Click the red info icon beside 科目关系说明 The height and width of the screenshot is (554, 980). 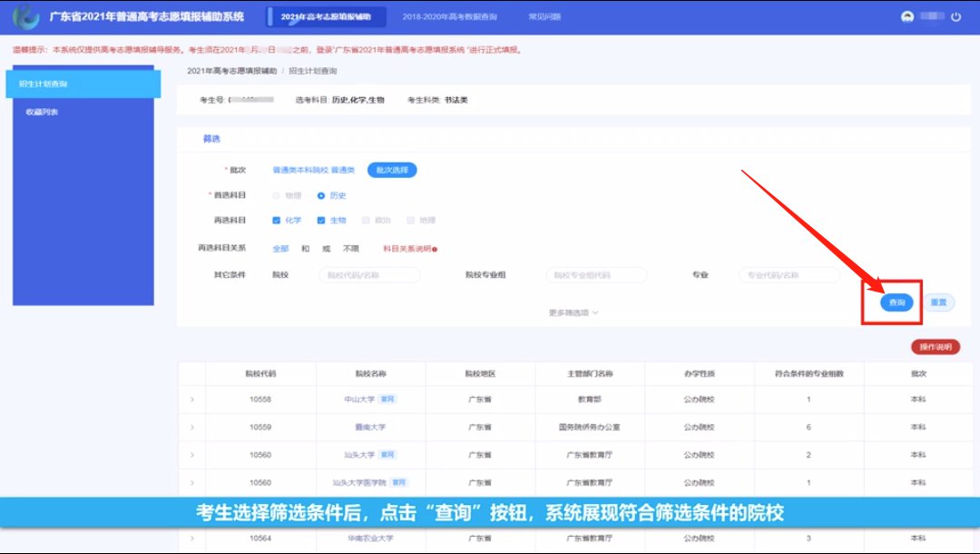pos(436,249)
